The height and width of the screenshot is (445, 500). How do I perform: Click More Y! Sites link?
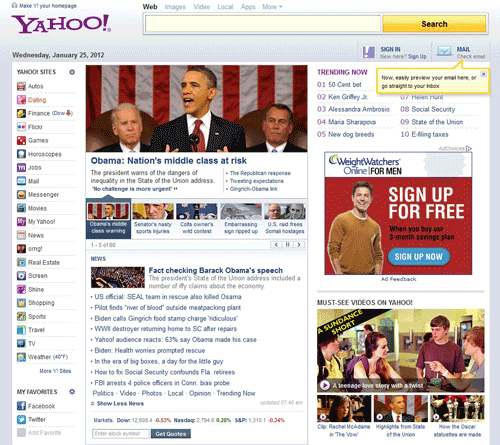55,371
